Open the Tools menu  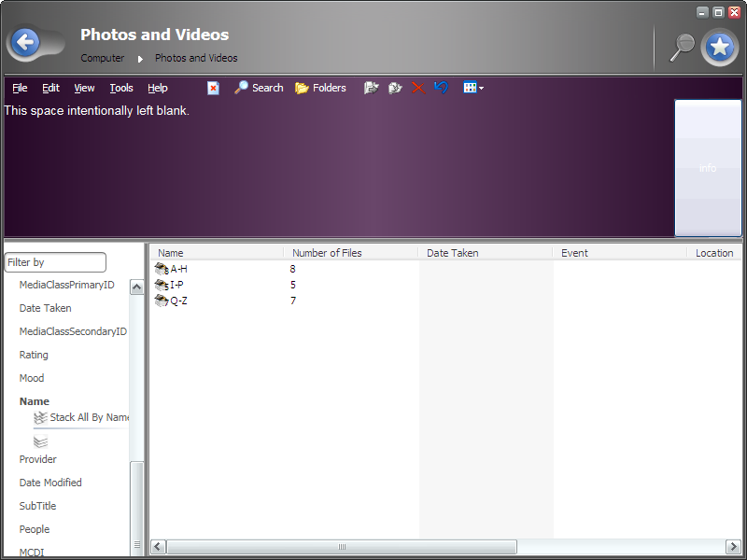pos(121,88)
